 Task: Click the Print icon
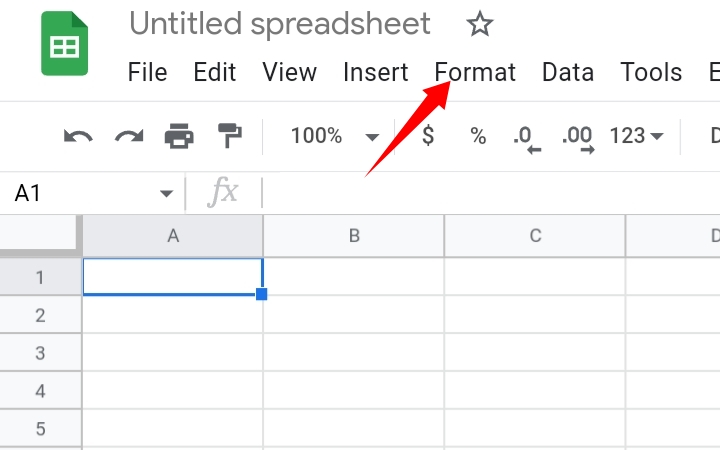[x=179, y=135]
